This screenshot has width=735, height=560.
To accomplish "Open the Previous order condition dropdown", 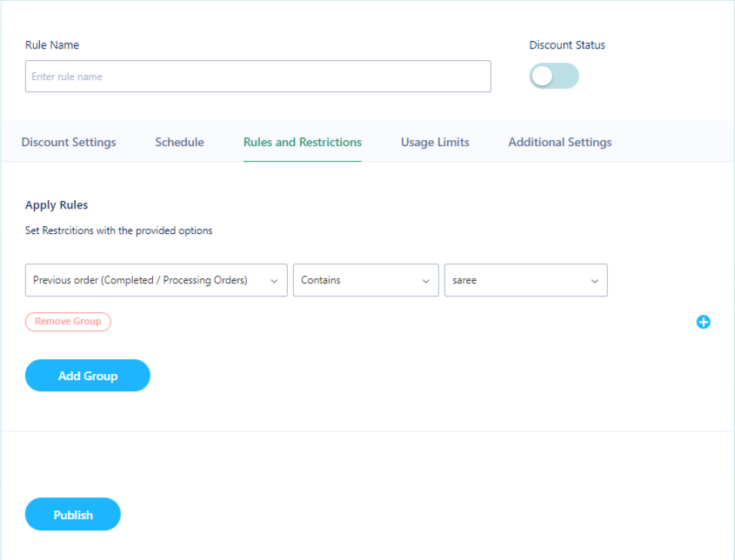I will (x=156, y=280).
